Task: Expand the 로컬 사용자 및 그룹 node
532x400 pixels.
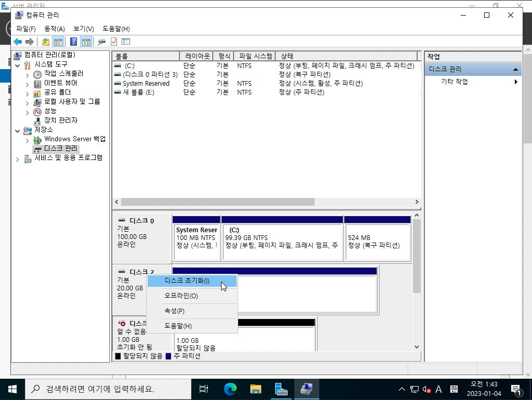Action: pos(27,103)
